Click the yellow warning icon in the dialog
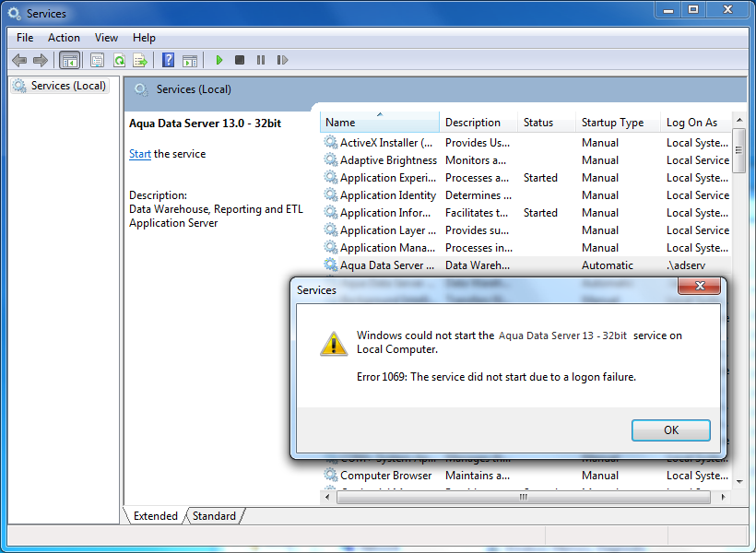 tap(334, 344)
